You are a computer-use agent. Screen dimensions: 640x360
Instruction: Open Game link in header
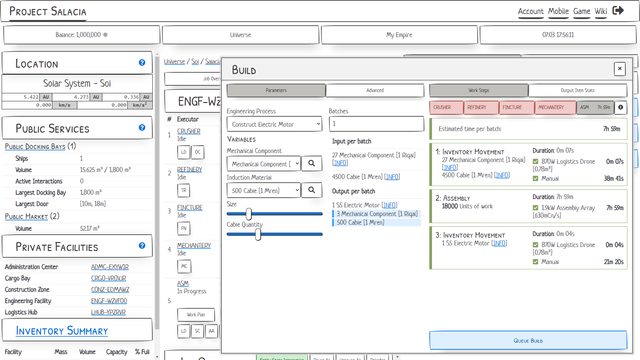pos(582,11)
